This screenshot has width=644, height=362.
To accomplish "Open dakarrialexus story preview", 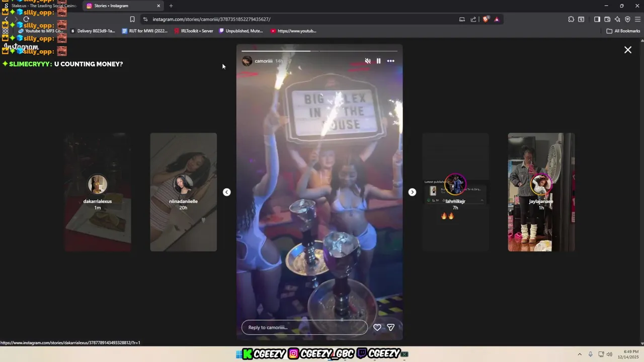I will [98, 192].
